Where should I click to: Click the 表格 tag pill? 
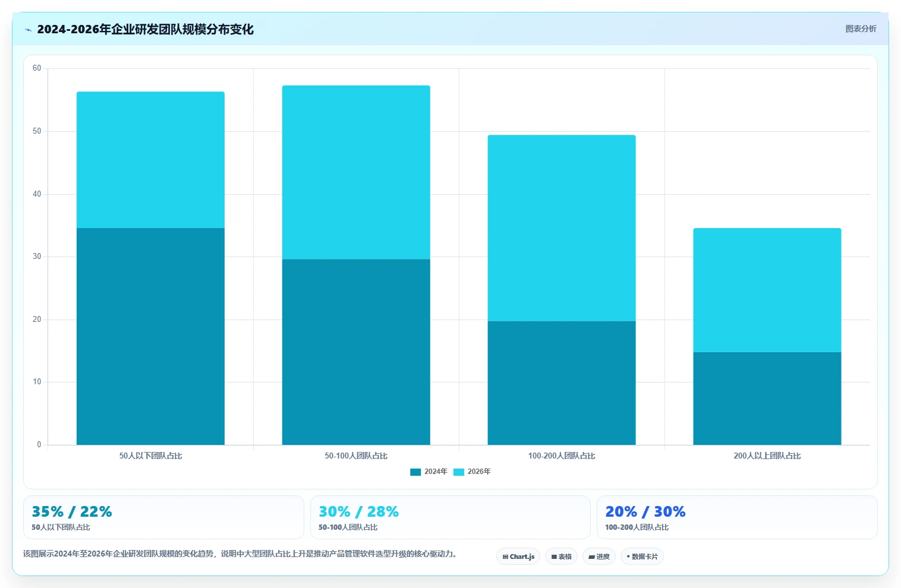[561, 557]
